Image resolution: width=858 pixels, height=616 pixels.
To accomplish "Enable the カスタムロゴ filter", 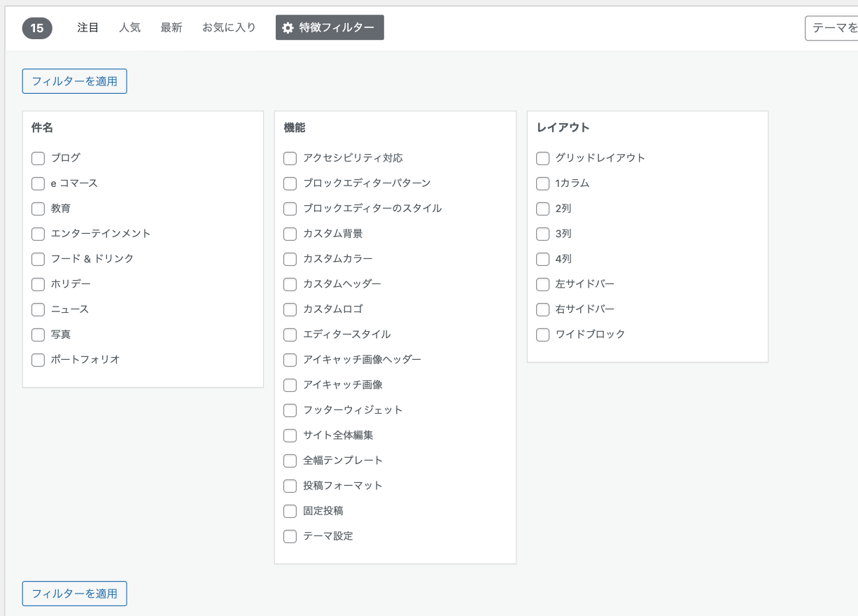I will 290,309.
